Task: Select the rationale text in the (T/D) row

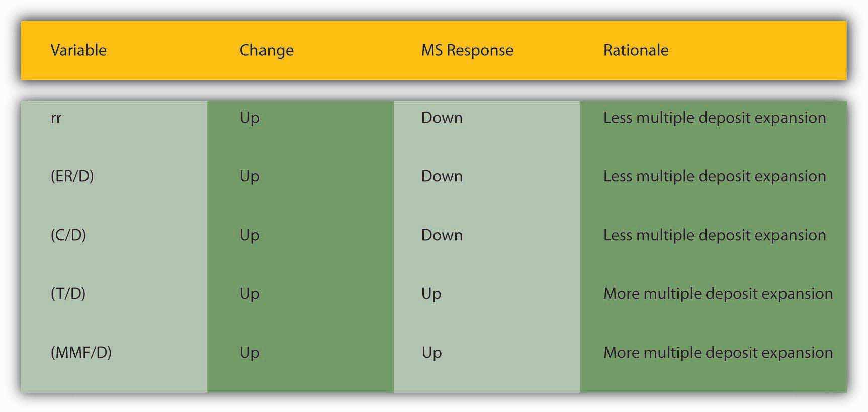Action: 718,294
